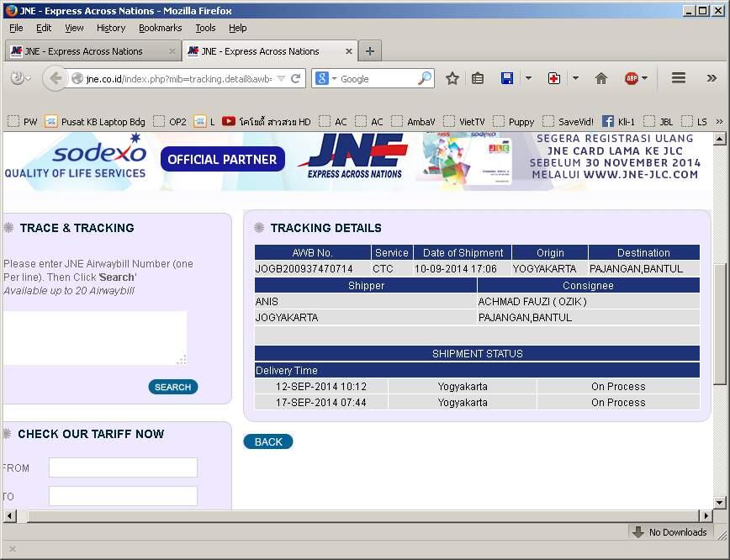Screen dimensions: 730x560
Task: Close the active JNE tab
Action: click(349, 51)
